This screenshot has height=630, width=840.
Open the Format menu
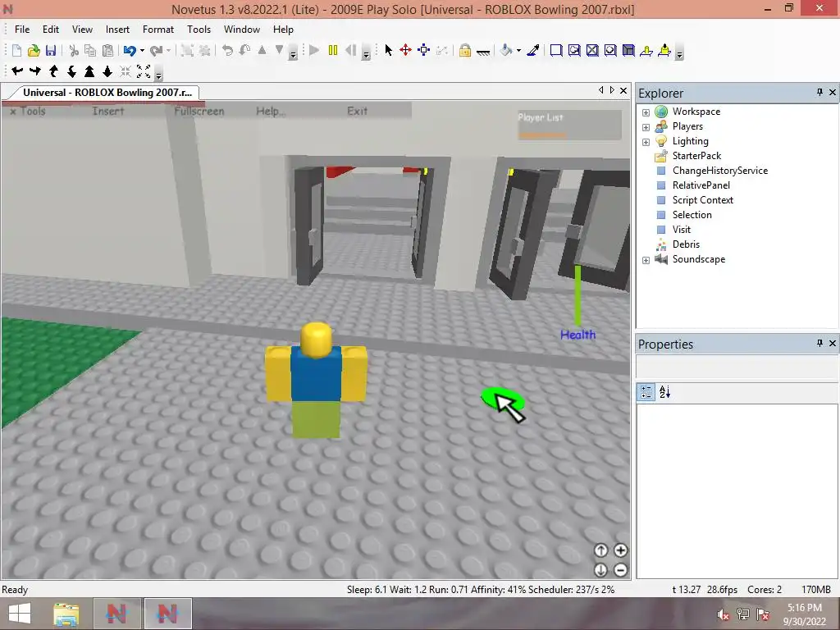tap(158, 30)
